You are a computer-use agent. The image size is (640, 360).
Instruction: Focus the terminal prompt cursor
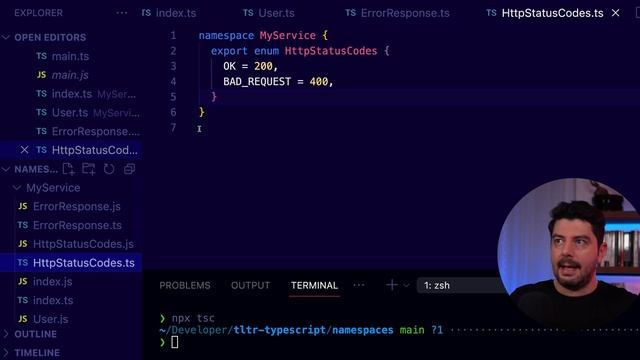[175, 342]
